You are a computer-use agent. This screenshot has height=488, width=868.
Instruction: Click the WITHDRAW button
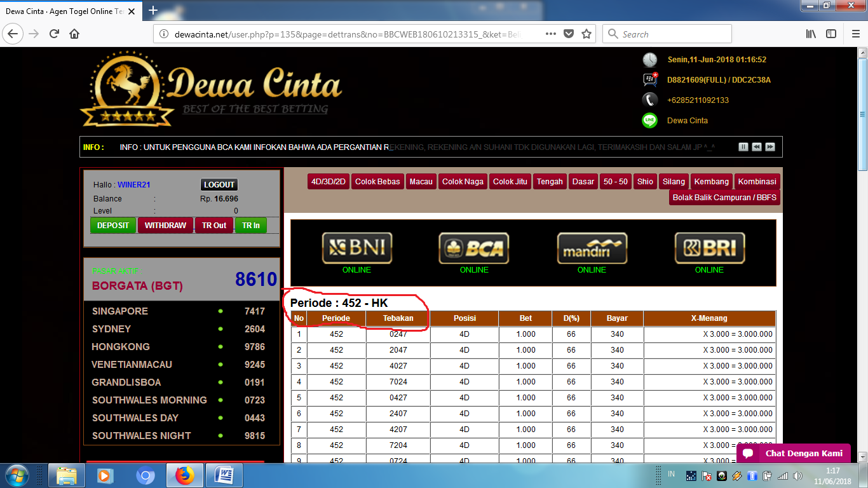tap(165, 226)
